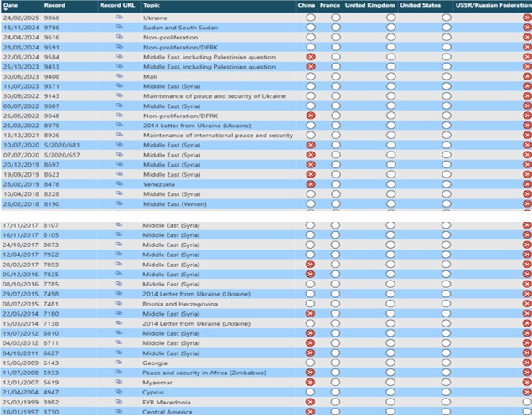Open record URL link for 9866 Ukraine
The width and height of the screenshot is (532, 417).
(119, 17)
